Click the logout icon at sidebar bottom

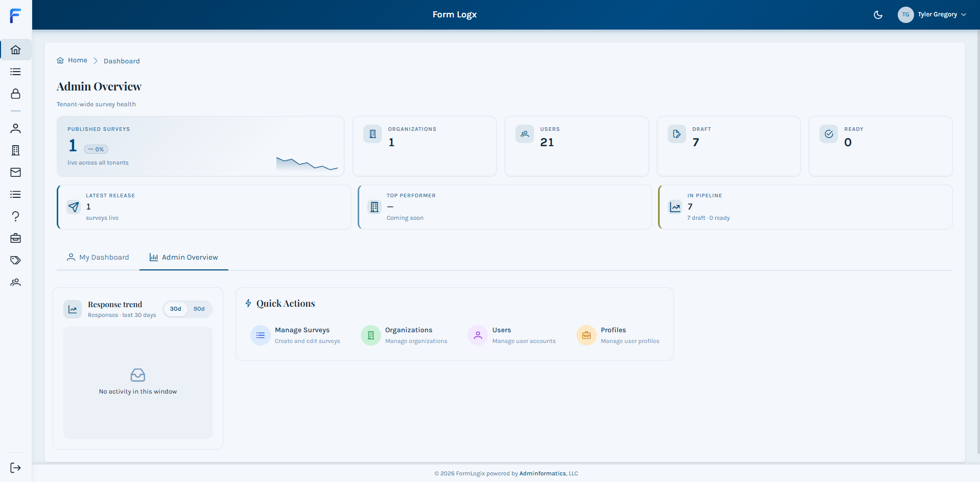(x=16, y=468)
